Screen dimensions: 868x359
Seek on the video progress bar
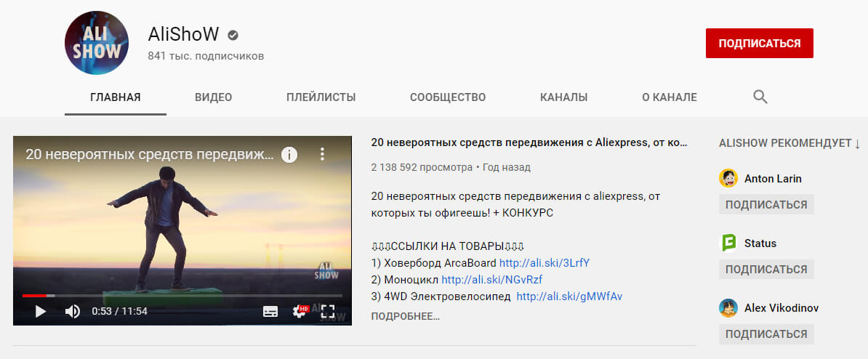point(182,296)
